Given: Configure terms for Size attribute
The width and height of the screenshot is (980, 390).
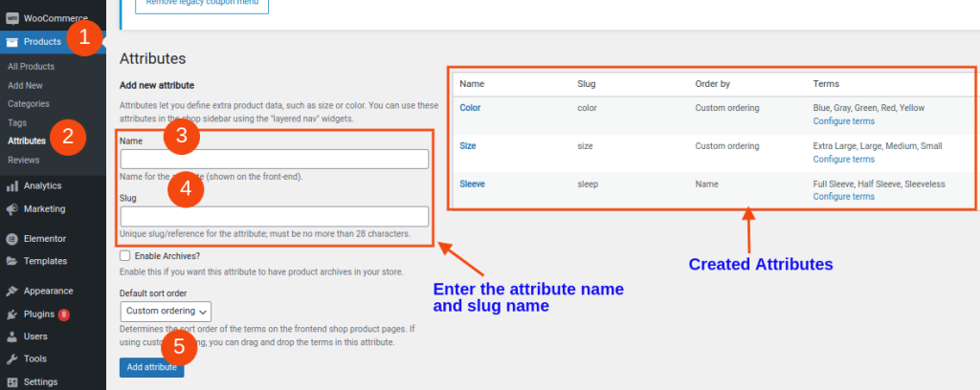Looking at the screenshot, I should pos(844,159).
